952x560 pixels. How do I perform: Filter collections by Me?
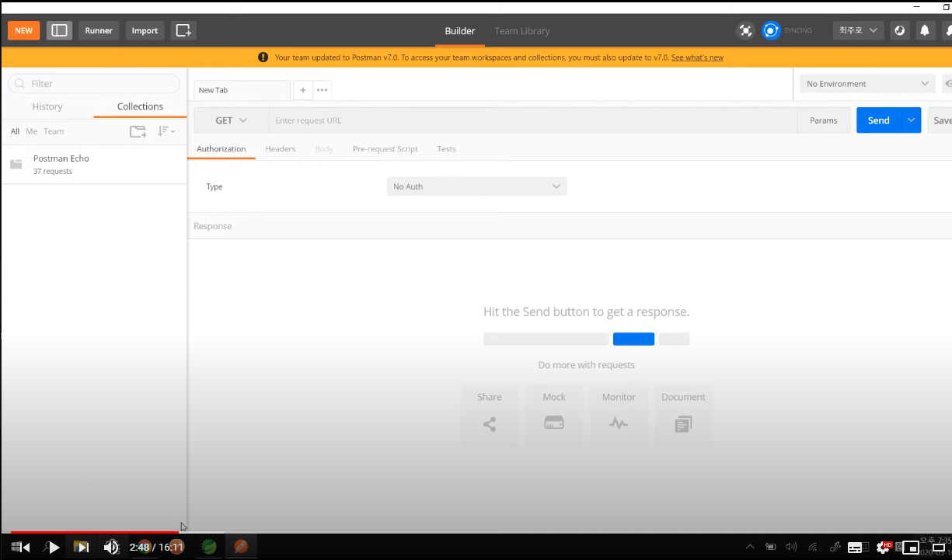(x=31, y=131)
